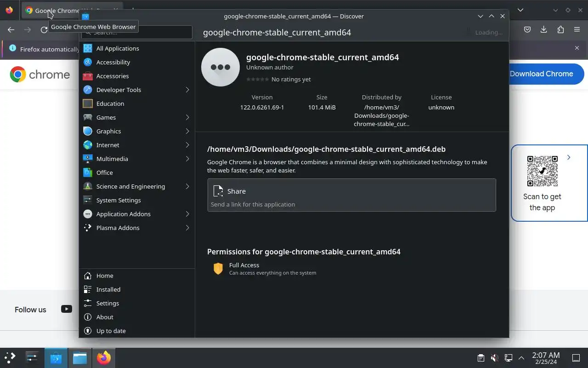
Task: Open the Plasma Addons icon
Action: coord(88,228)
